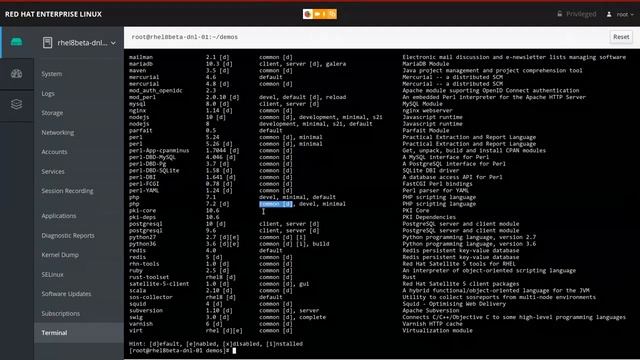Click the Privileged status label
640x360 pixels.
(581, 14)
